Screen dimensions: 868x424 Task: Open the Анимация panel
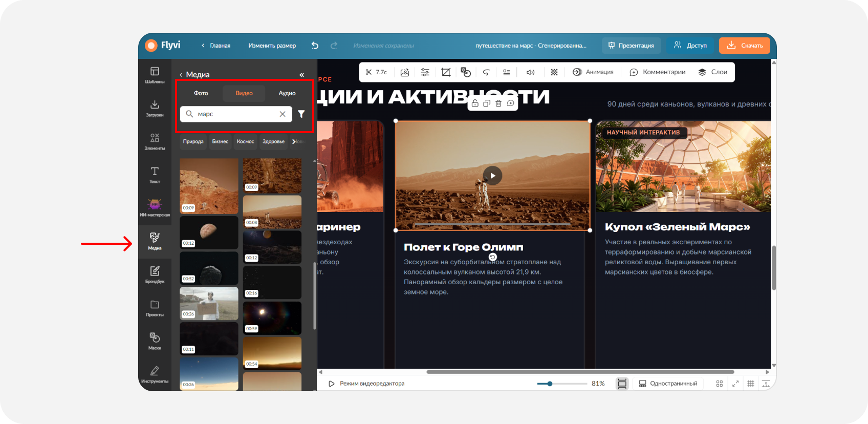click(593, 72)
